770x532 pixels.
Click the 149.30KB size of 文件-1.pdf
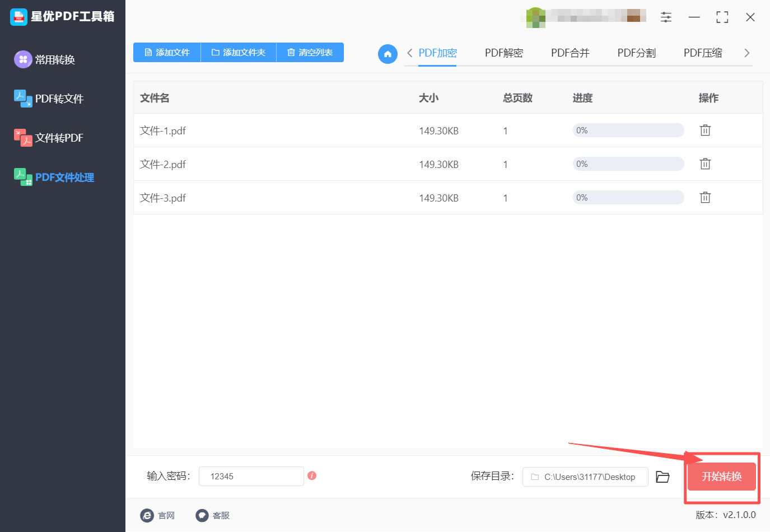click(438, 131)
